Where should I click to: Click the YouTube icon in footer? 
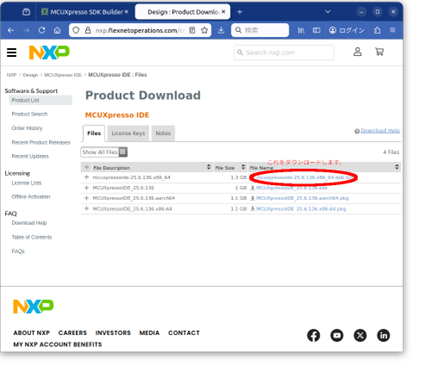(337, 335)
